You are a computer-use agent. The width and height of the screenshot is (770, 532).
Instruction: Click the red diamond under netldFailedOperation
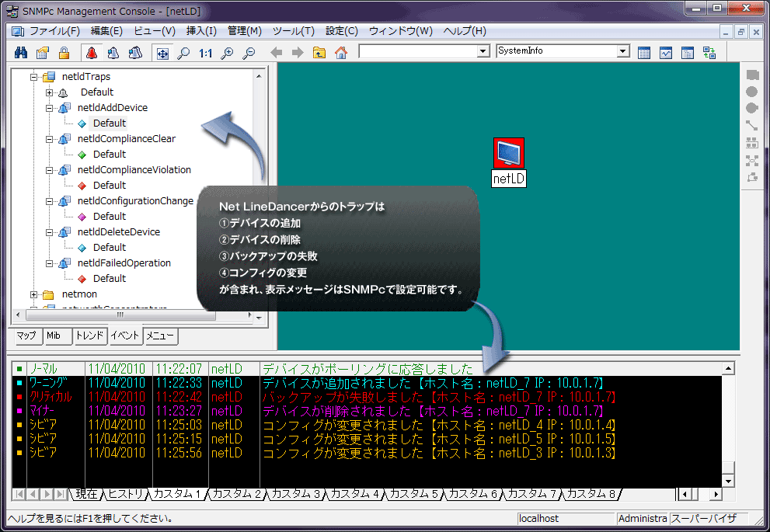pos(82,279)
